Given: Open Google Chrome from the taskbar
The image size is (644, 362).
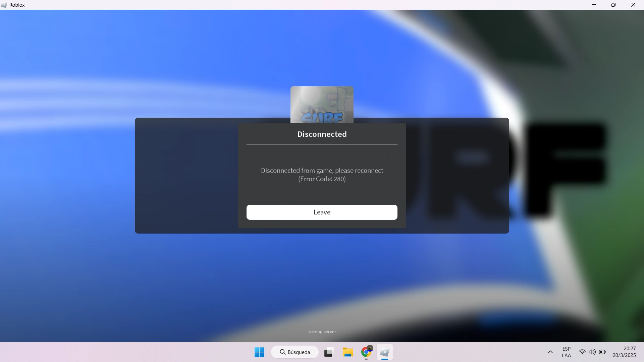Looking at the screenshot, I should (366, 352).
